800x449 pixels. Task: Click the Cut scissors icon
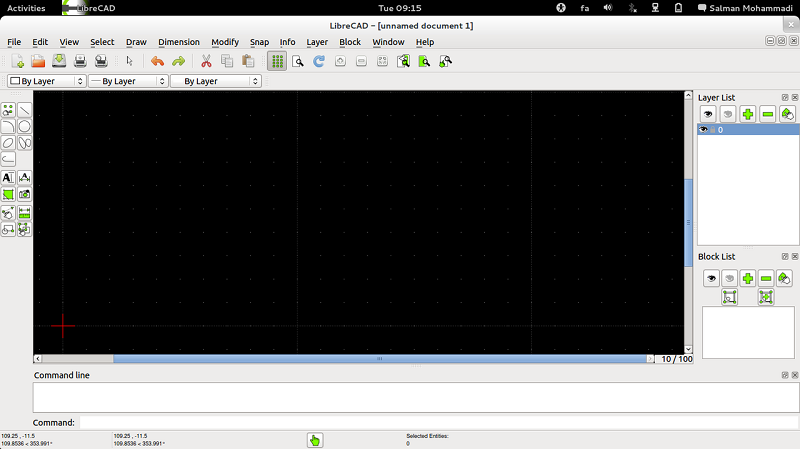click(206, 61)
